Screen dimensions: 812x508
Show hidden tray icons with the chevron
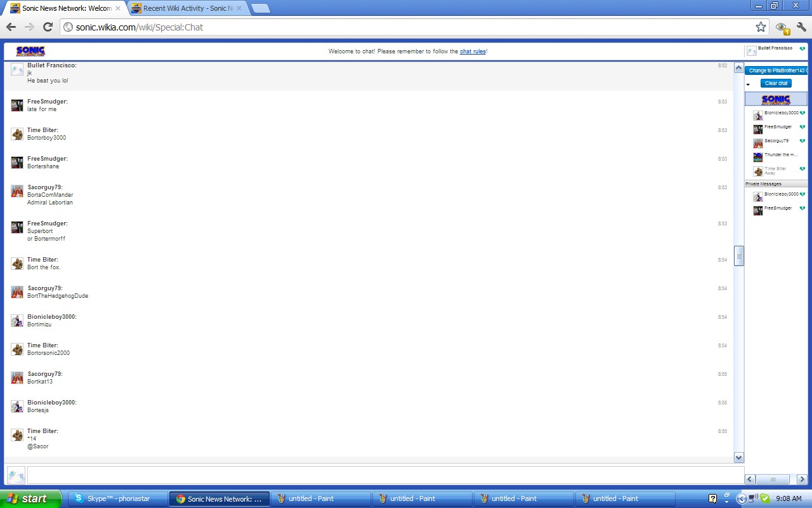tap(741, 498)
